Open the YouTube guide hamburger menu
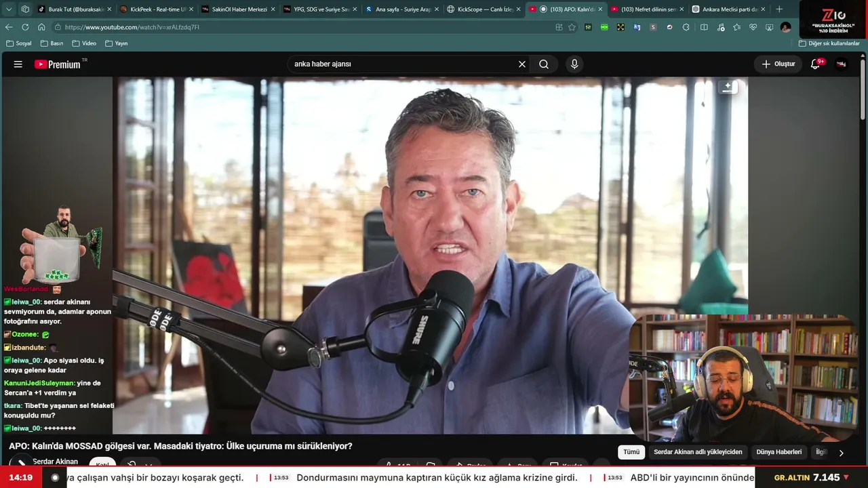The width and height of the screenshot is (868, 488). click(18, 64)
